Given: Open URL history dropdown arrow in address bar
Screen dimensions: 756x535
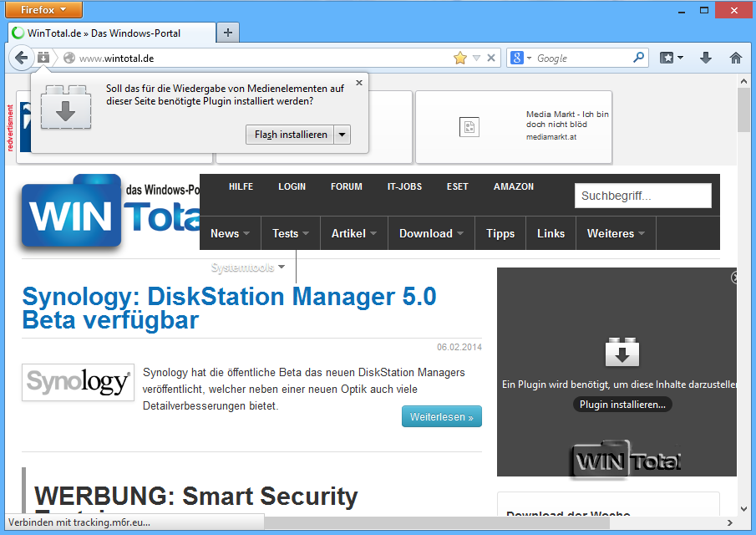Looking at the screenshot, I should (x=476, y=59).
